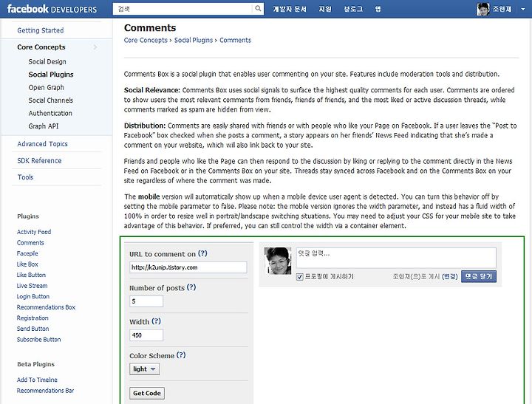Open Live Stream plugin link

coord(32,286)
